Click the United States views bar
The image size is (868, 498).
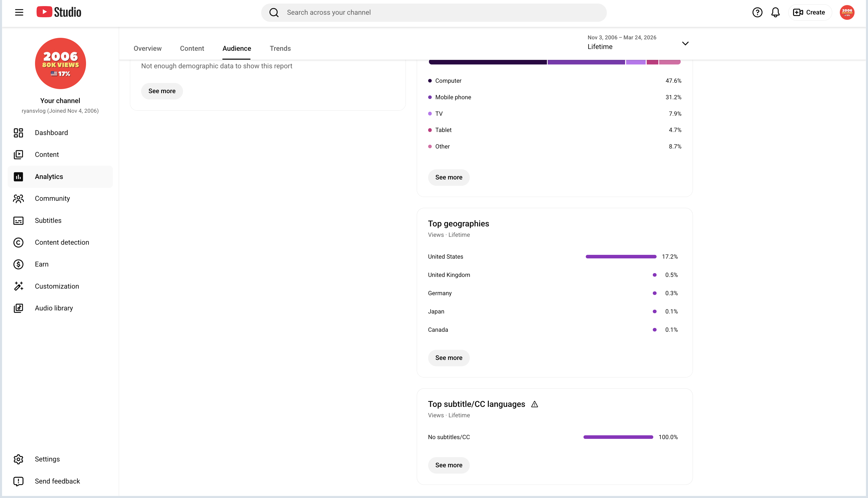621,257
